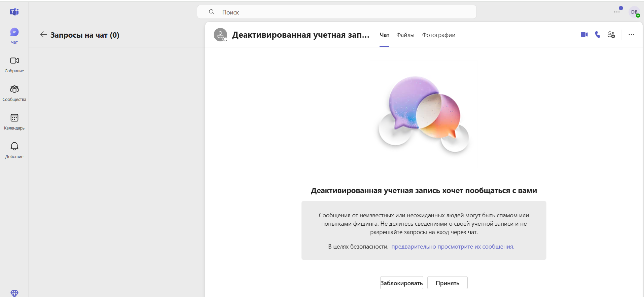Image resolution: width=644 pixels, height=297 pixels.
Task: Focus the Поиск search field
Action: tap(336, 12)
